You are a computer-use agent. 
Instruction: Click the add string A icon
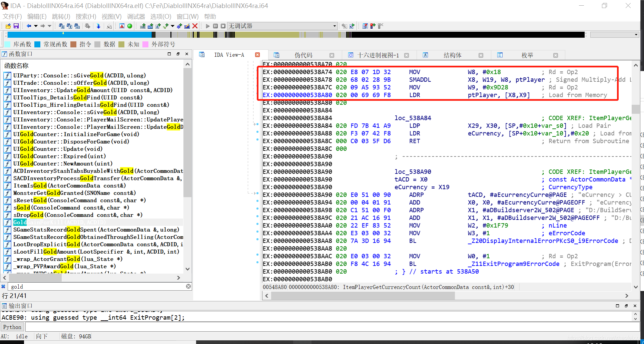[158, 26]
